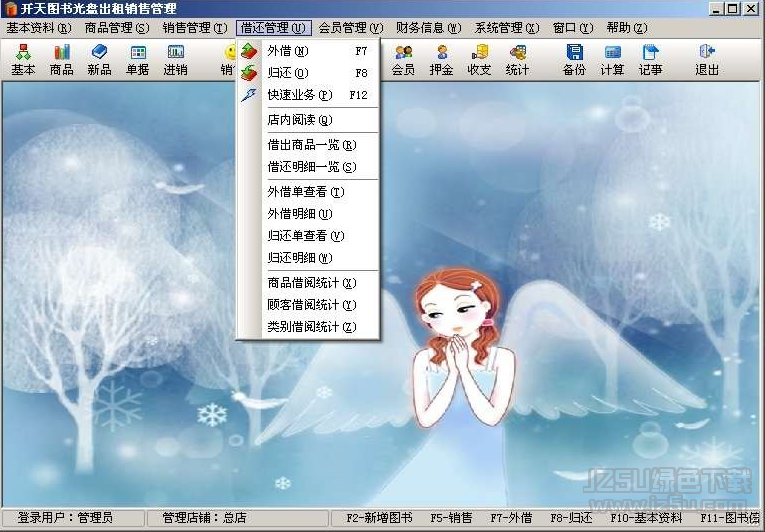This screenshot has width=765, height=532.
Task: Click status bar text 管理店铺：总店
Action: (x=204, y=517)
